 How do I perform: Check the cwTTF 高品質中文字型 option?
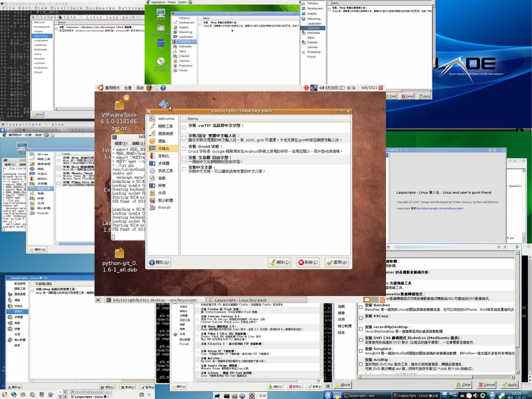[184, 127]
